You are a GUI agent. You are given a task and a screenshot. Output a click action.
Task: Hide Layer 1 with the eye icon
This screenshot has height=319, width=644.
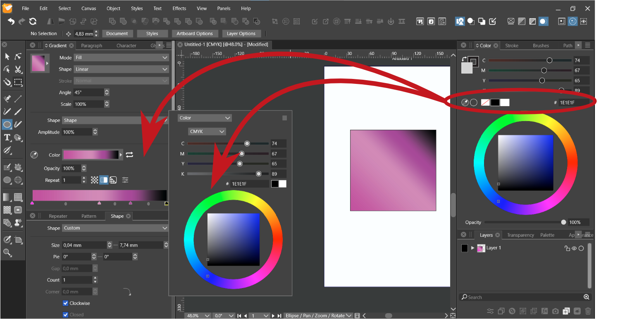574,248
